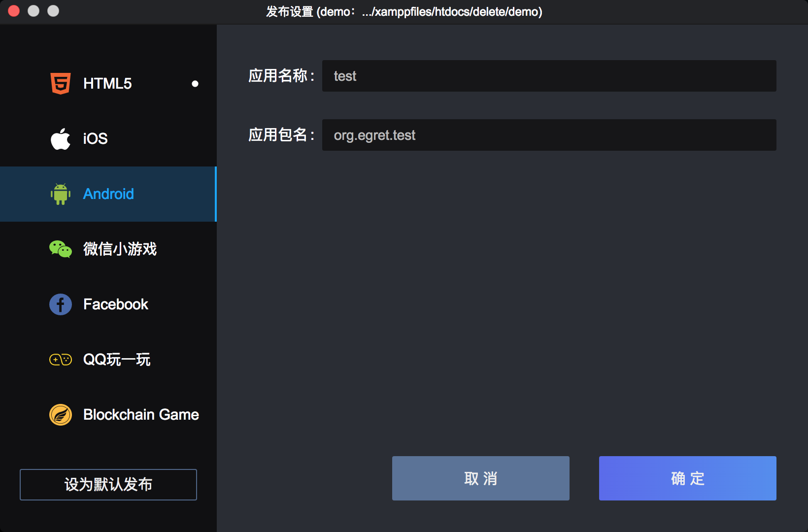
Task: Maximize the publish settings window
Action: pos(53,11)
